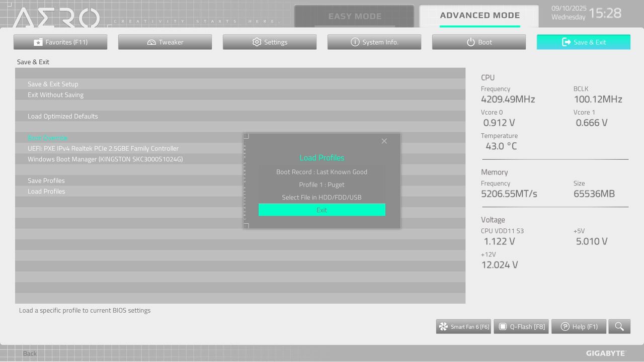Click the Back button
The image size is (644, 362).
(29, 353)
